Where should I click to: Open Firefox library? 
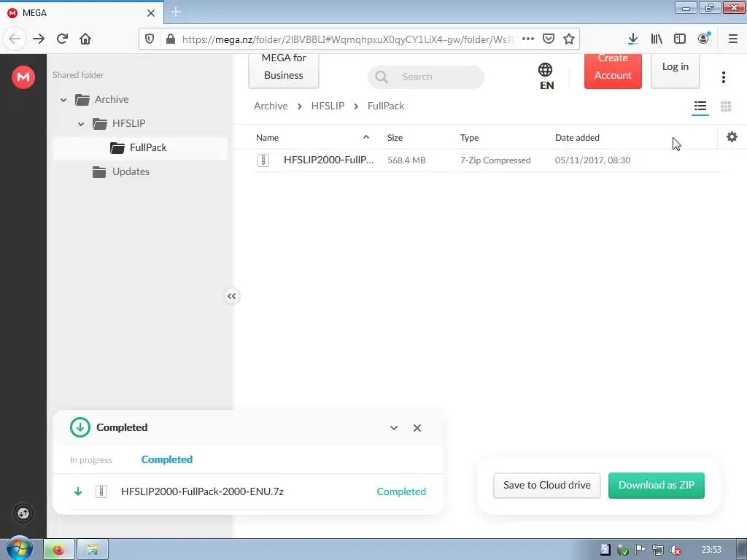657,39
